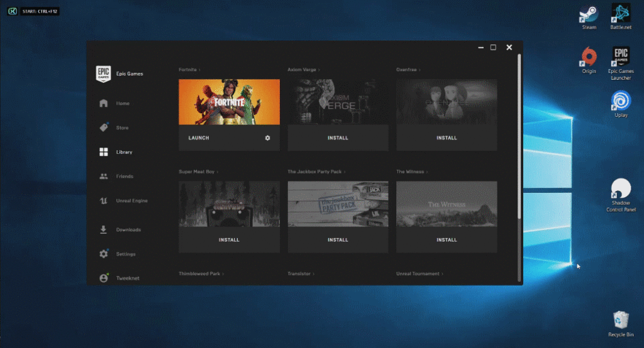The image size is (644, 348).
Task: Open Tweeknet account avatar icon
Action: click(104, 278)
